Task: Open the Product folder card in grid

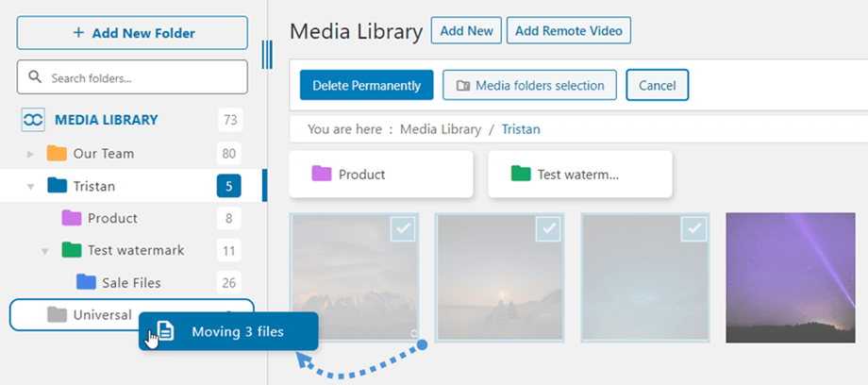Action: (x=380, y=175)
